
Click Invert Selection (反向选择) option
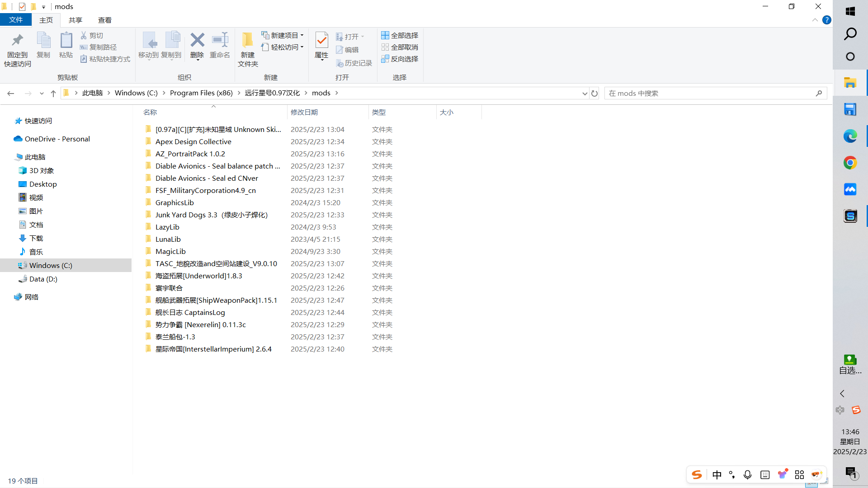click(400, 59)
